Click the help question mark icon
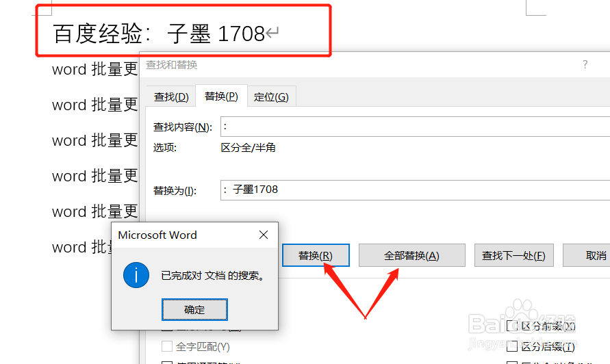This screenshot has width=610, height=364. click(585, 64)
